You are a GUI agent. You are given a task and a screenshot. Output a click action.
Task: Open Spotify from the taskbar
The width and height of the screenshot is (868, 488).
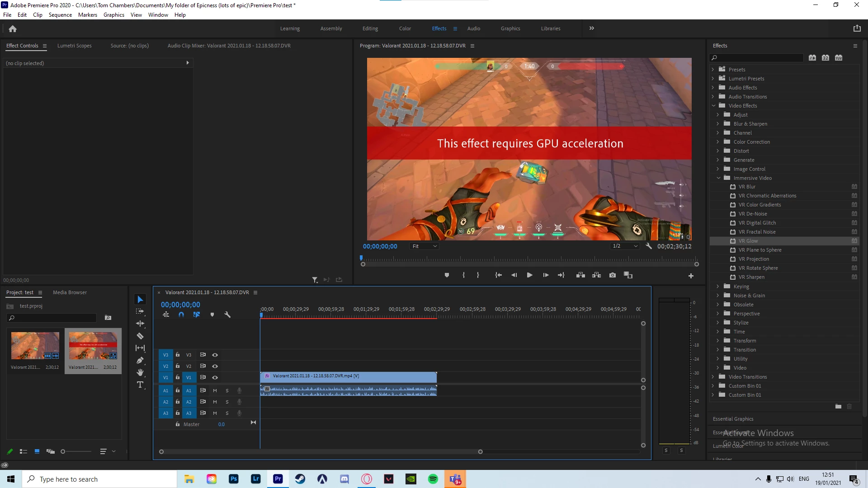pyautogui.click(x=433, y=479)
